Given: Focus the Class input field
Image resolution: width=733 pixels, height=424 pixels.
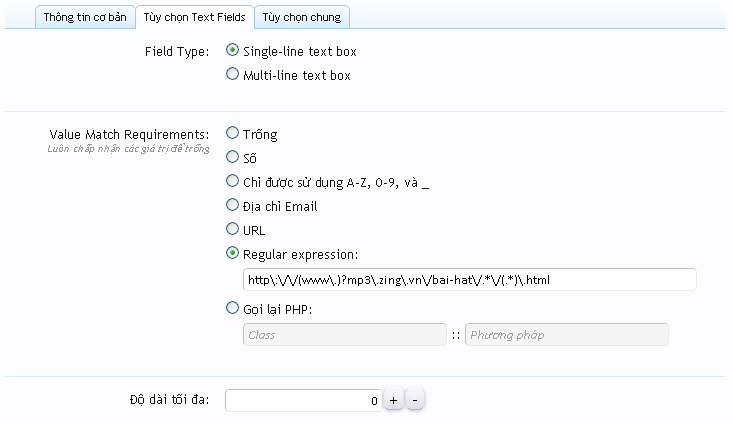Looking at the screenshot, I should click(x=345, y=335).
